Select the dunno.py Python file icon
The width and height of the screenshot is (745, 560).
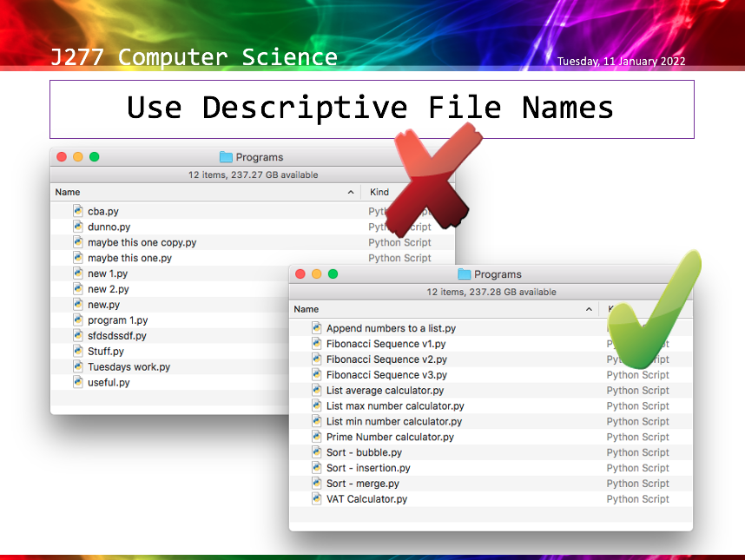[78, 227]
